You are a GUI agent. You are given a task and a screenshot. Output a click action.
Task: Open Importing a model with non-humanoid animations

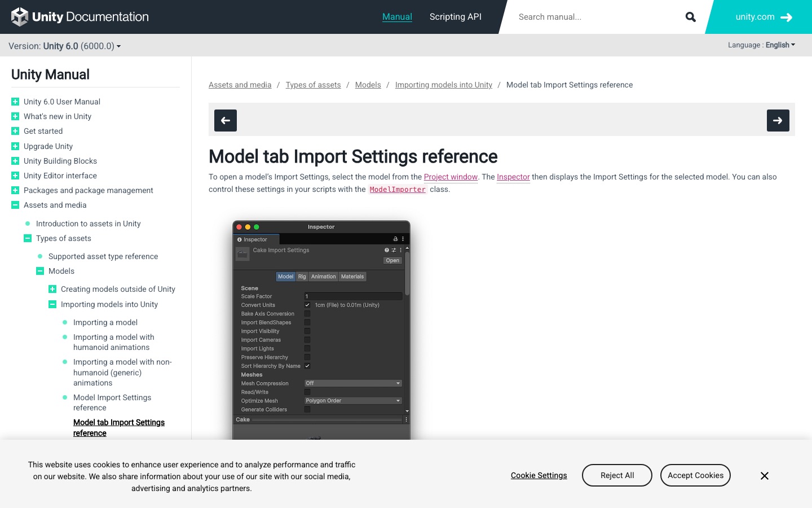point(122,372)
